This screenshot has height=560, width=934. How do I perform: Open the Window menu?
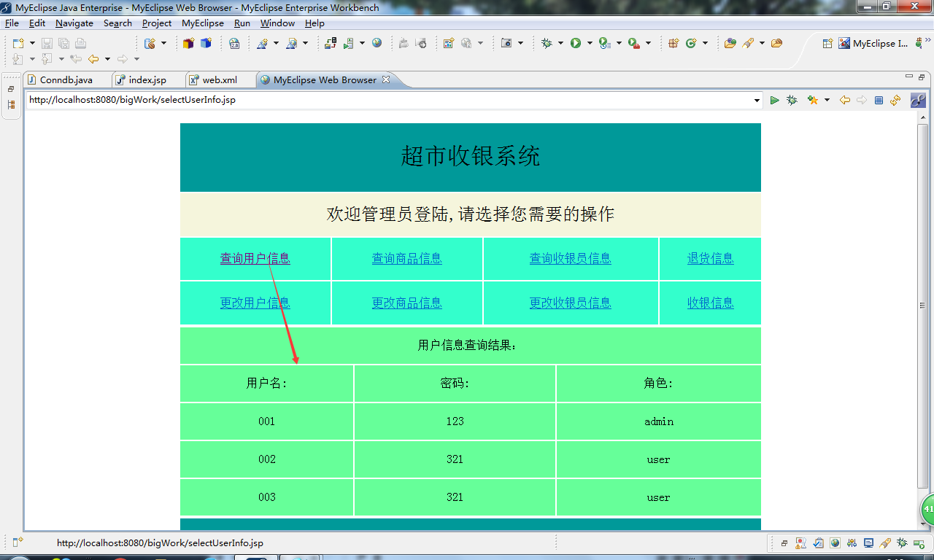click(x=277, y=23)
